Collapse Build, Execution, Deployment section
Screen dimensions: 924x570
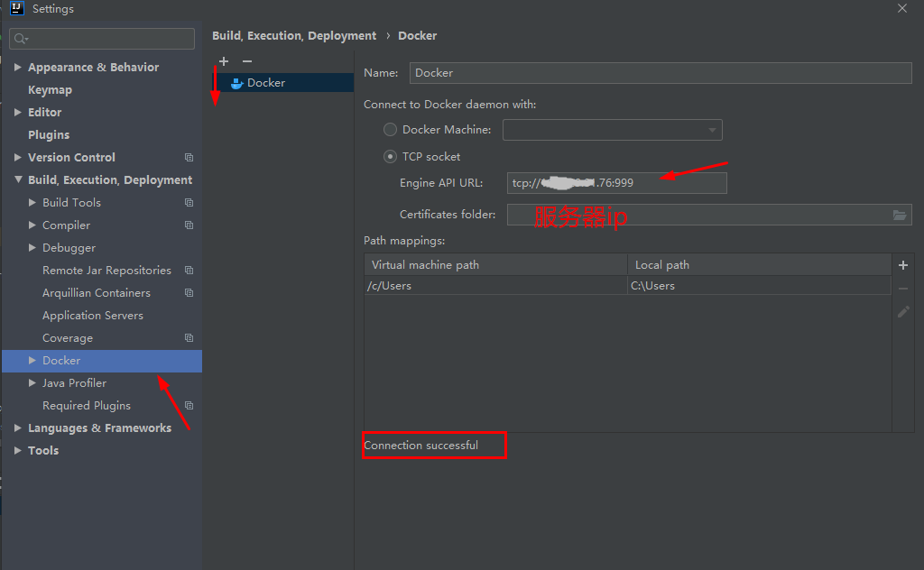(18, 179)
